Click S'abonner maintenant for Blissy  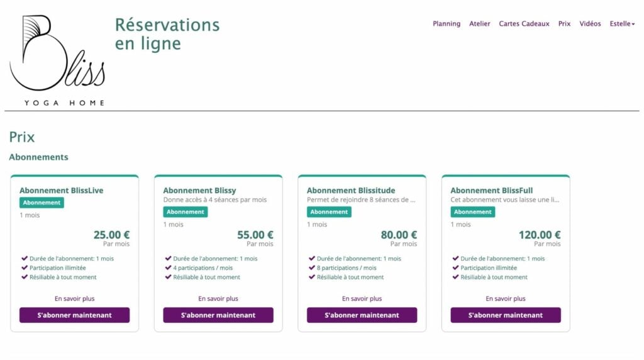coord(218,315)
